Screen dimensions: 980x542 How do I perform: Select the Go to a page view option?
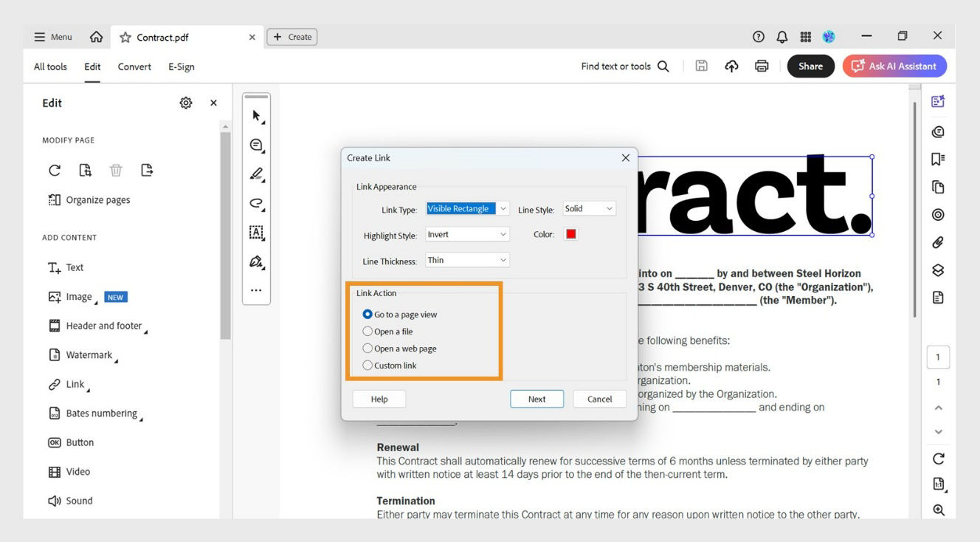[367, 314]
